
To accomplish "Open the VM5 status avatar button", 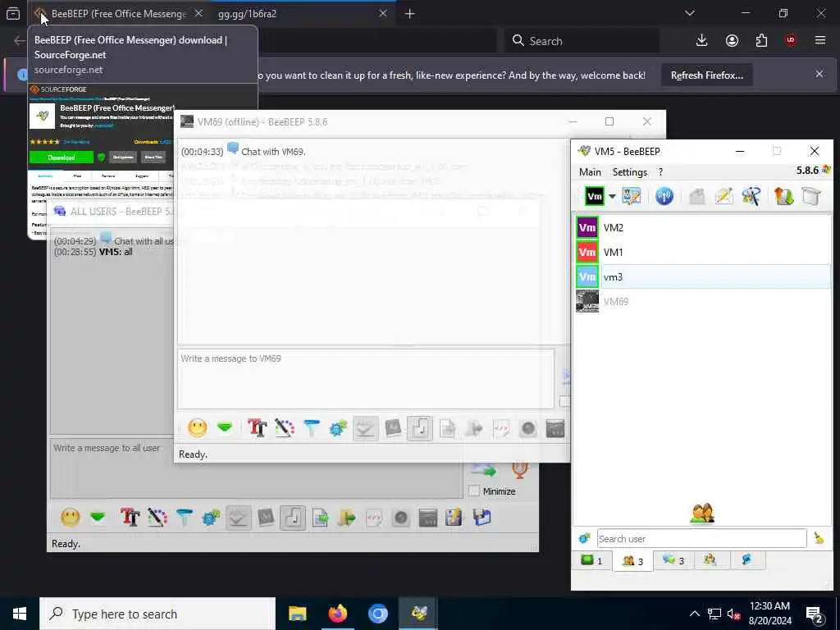I will coord(595,196).
